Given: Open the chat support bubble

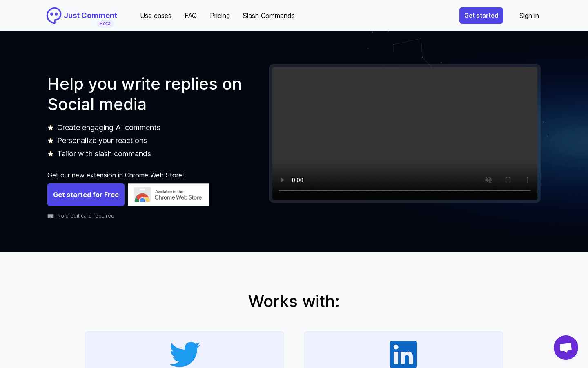Looking at the screenshot, I should tap(566, 348).
